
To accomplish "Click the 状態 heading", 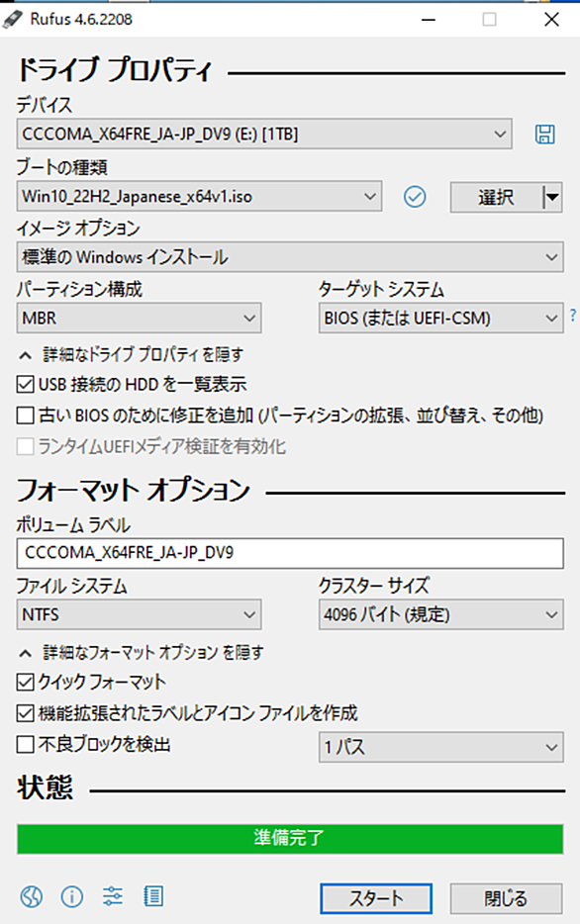I will point(45,787).
